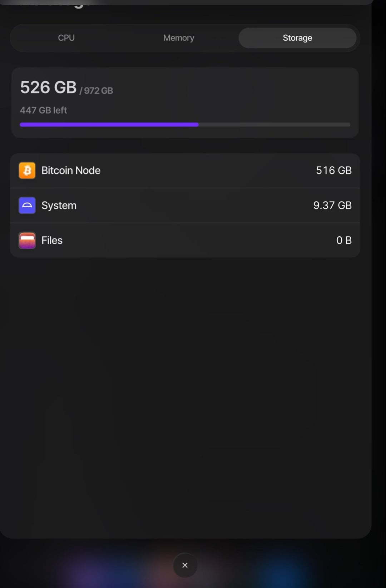Click the purple filled part of storage bar
The image size is (386, 588).
[109, 125]
